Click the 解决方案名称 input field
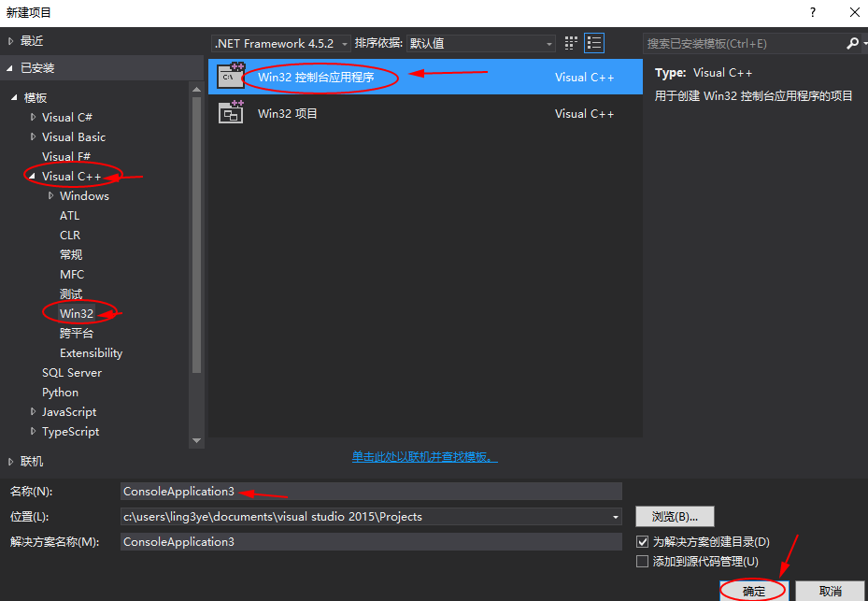 tap(371, 542)
